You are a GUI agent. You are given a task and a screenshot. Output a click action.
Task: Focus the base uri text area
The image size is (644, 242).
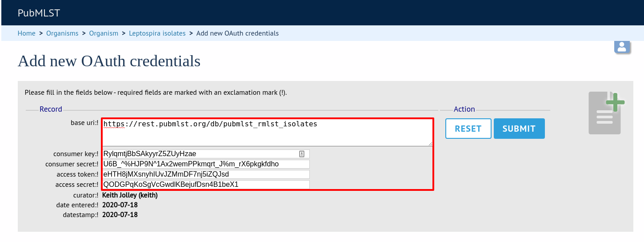267,133
